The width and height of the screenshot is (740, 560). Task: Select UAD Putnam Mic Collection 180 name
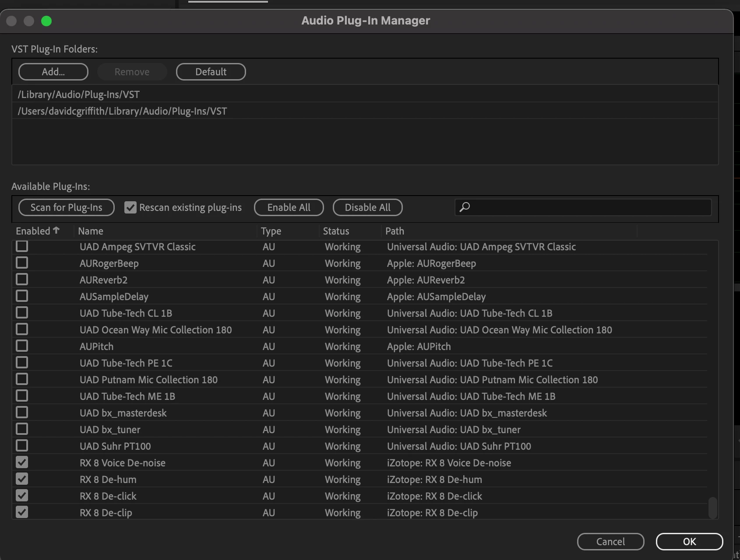click(x=148, y=380)
